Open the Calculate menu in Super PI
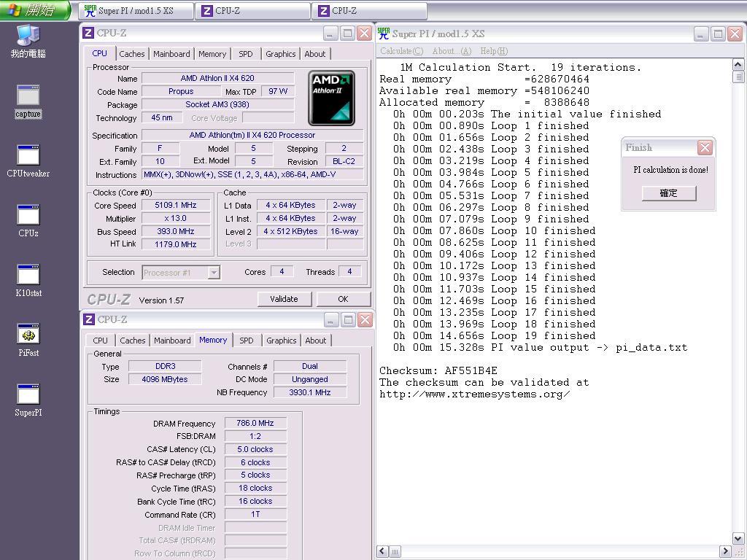 click(402, 51)
